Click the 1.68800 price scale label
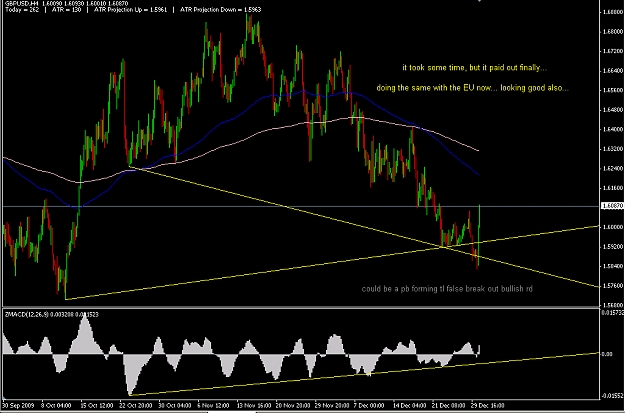 (613, 12)
